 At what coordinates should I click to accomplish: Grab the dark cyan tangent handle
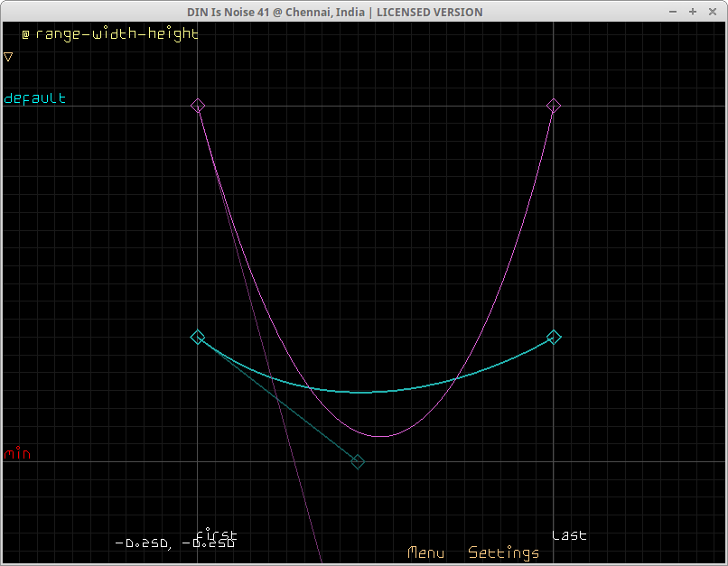[358, 462]
